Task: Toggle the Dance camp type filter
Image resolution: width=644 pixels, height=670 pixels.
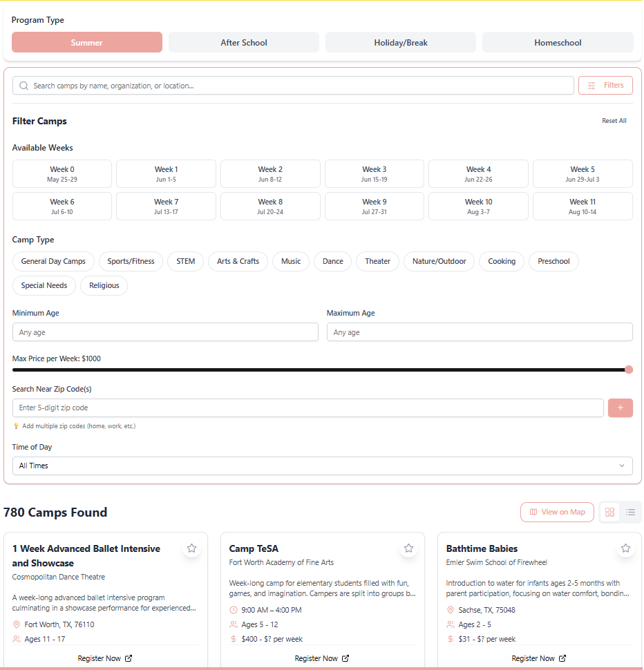Action: (332, 261)
